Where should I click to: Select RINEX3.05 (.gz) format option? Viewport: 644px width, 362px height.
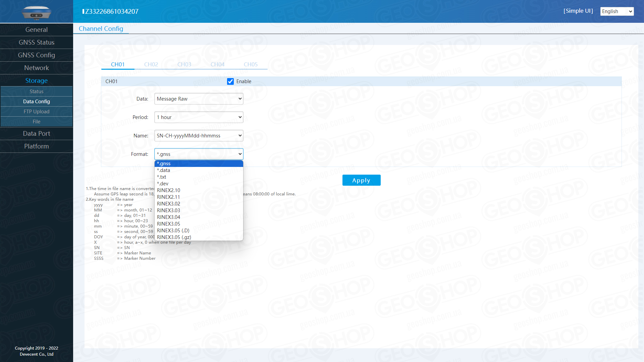pos(199,237)
